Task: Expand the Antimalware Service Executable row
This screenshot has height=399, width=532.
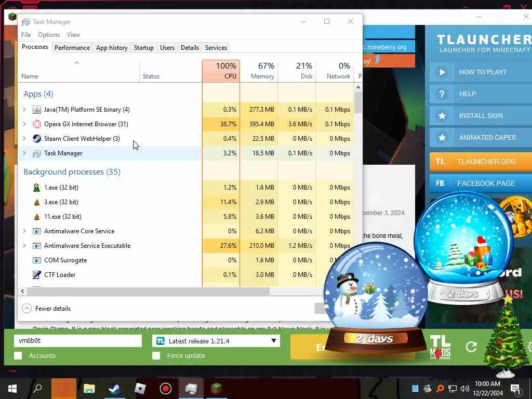Action: pyautogui.click(x=24, y=245)
